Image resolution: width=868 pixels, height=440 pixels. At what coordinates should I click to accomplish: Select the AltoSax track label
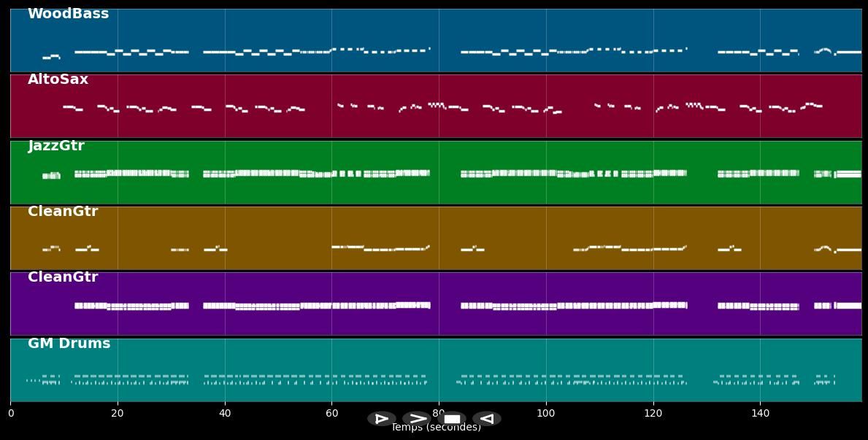58,80
